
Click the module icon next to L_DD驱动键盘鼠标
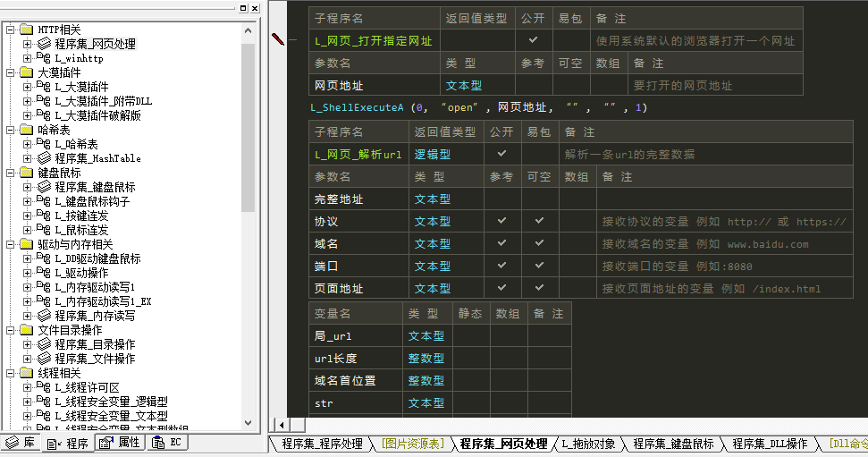[44, 258]
